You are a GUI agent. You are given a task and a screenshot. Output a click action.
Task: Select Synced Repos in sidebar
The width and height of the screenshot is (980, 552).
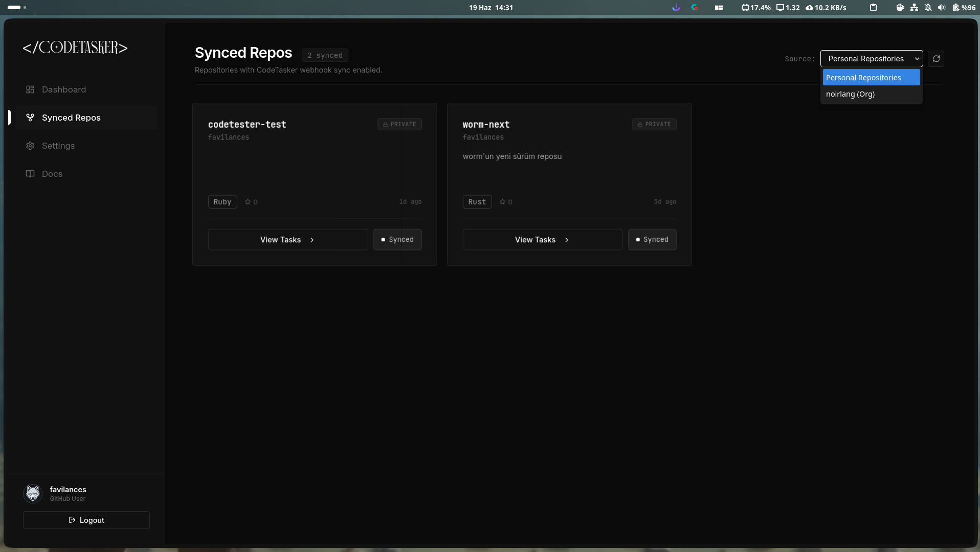pos(86,118)
